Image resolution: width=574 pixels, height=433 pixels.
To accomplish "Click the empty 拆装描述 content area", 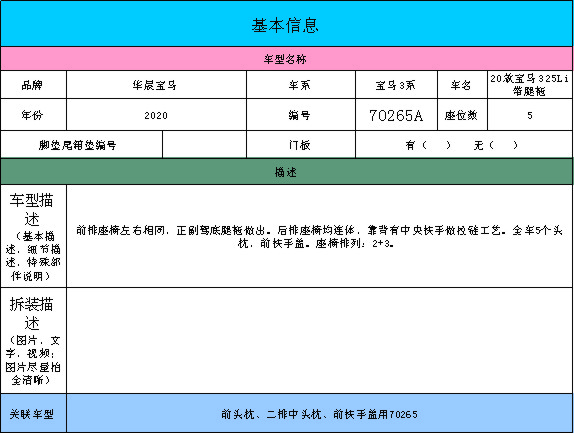I will click(x=320, y=340).
